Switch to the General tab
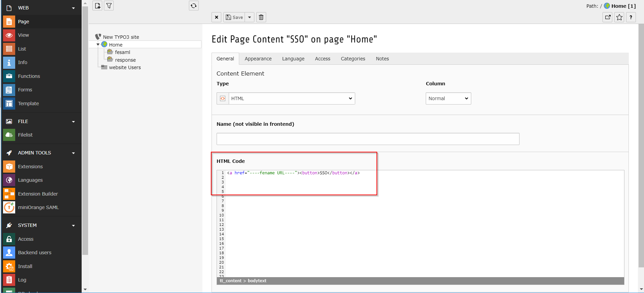This screenshot has width=644, height=293. tap(225, 59)
